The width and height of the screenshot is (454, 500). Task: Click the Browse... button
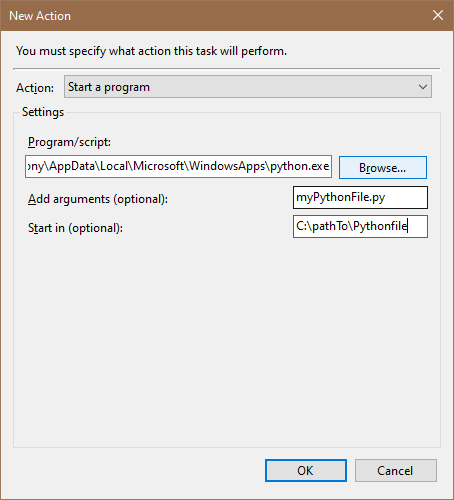(383, 168)
